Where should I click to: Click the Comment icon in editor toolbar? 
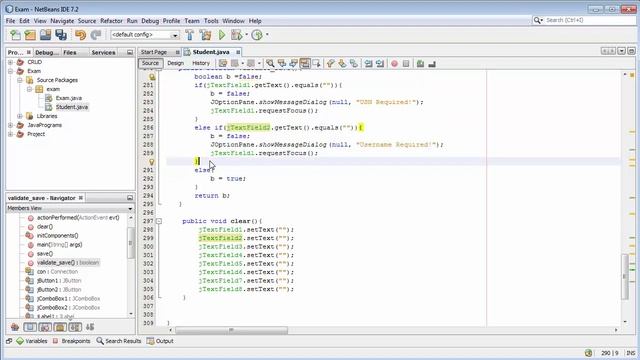coord(420,63)
